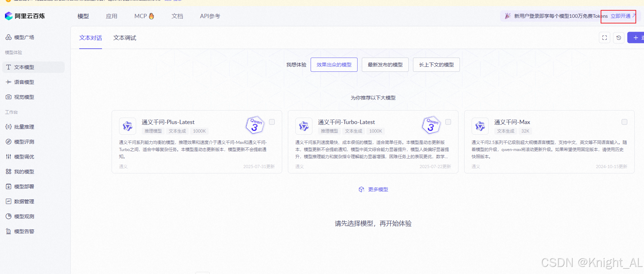Click Qwen3 badge on Turbo-Latest card
644x274 pixels.
tap(431, 125)
